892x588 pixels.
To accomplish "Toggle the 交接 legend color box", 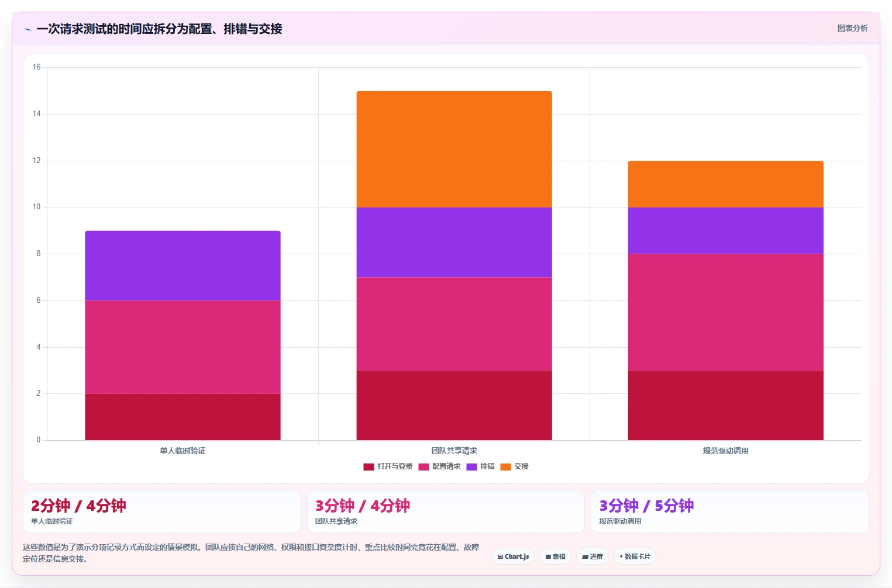I will [505, 466].
